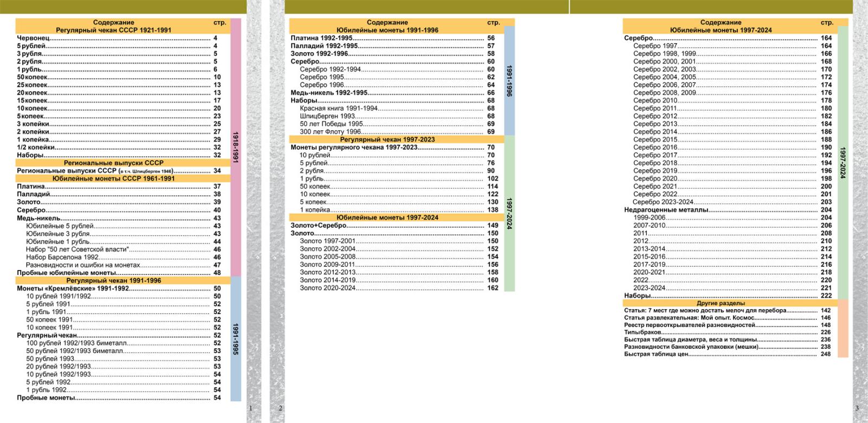868x423 pixels.
Task: Select the 1/2 копейки contents line
Action: 36,148
